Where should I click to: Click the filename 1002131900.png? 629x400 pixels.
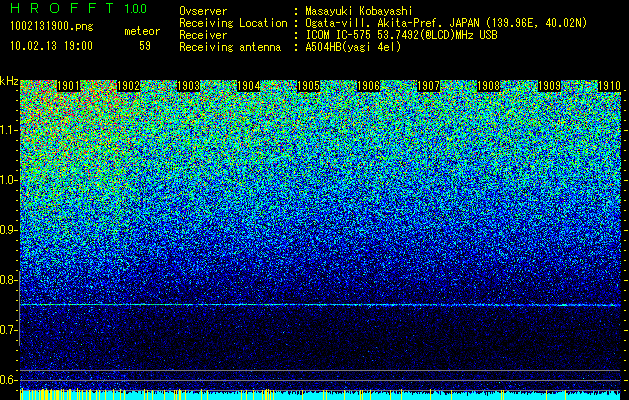52,27
